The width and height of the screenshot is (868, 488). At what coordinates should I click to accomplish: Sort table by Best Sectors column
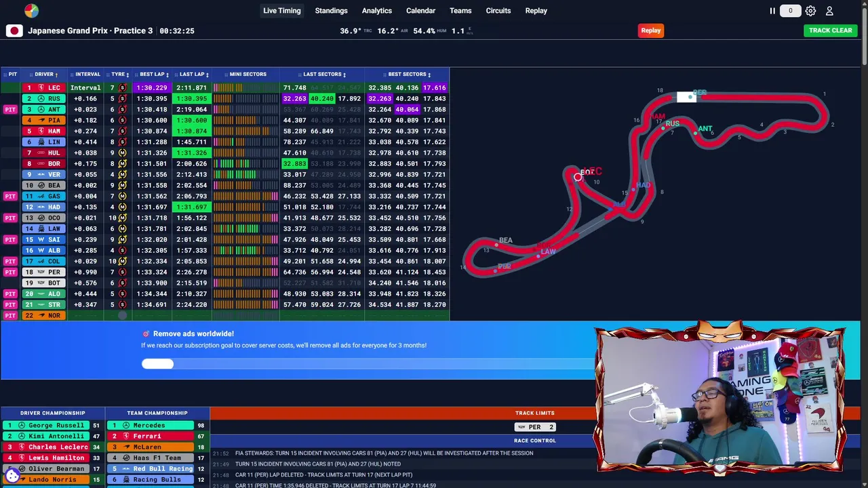pyautogui.click(x=408, y=75)
